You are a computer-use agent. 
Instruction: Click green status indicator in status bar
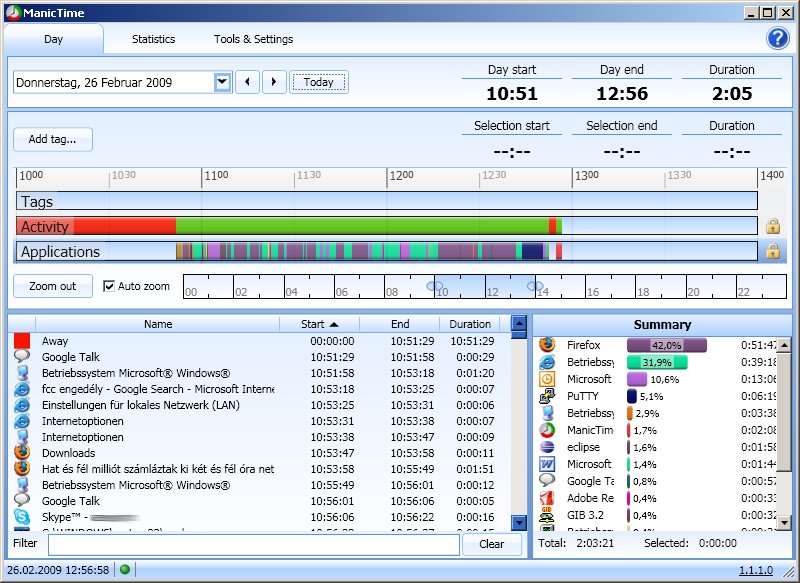[x=124, y=569]
